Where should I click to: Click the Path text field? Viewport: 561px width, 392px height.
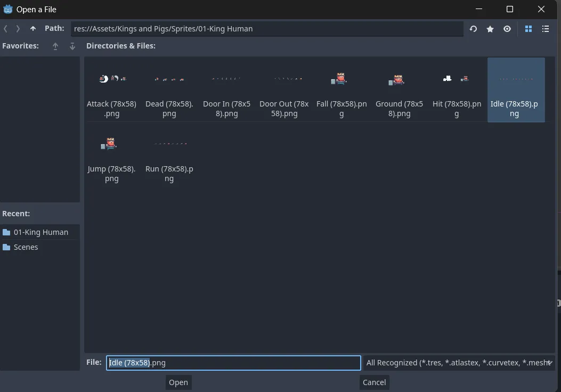coord(266,29)
